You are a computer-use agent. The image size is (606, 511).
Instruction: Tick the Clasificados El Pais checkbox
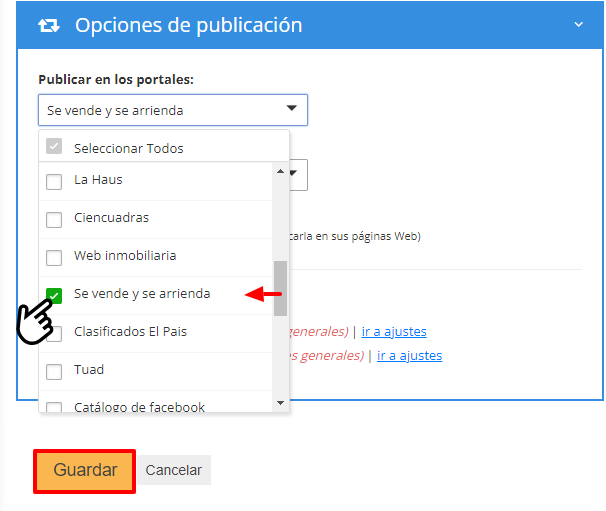[x=55, y=332]
